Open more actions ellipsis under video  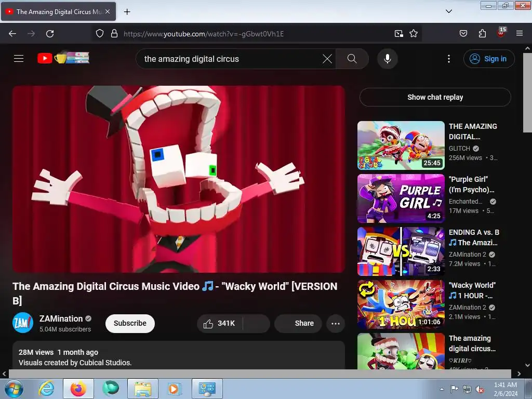point(336,323)
